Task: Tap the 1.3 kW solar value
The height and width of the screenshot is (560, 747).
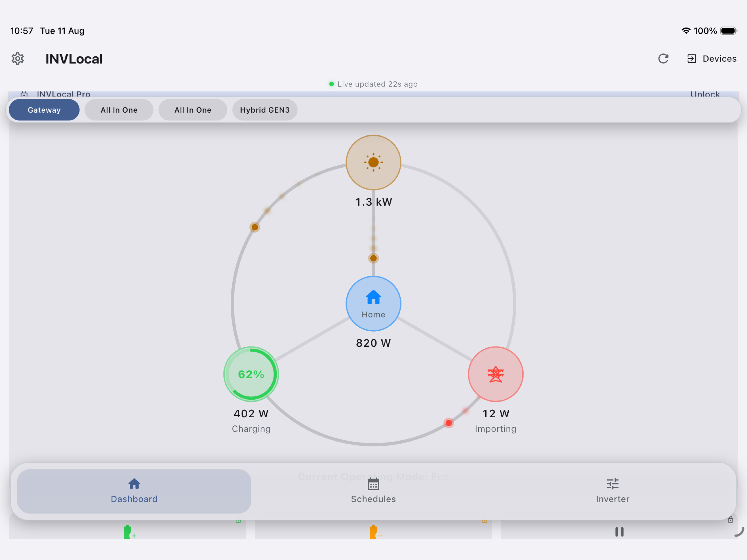Action: (373, 202)
